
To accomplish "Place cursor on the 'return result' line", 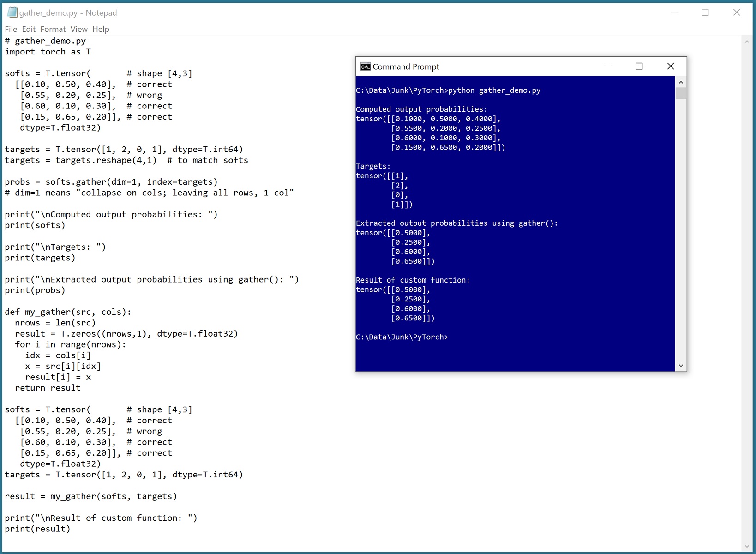I will tap(48, 388).
